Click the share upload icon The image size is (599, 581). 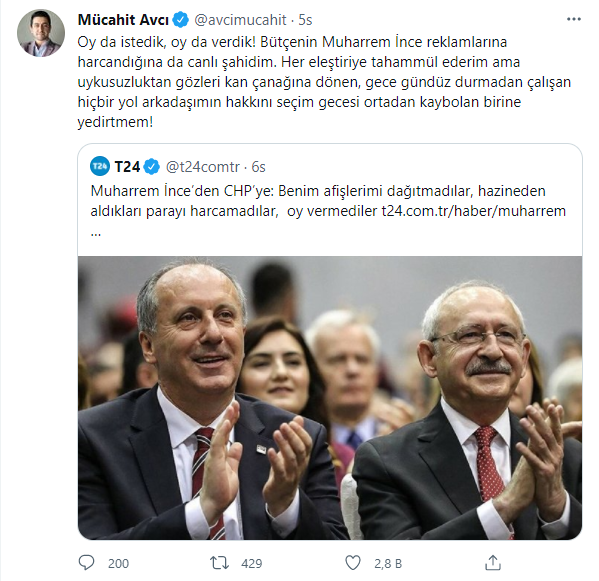(493, 563)
